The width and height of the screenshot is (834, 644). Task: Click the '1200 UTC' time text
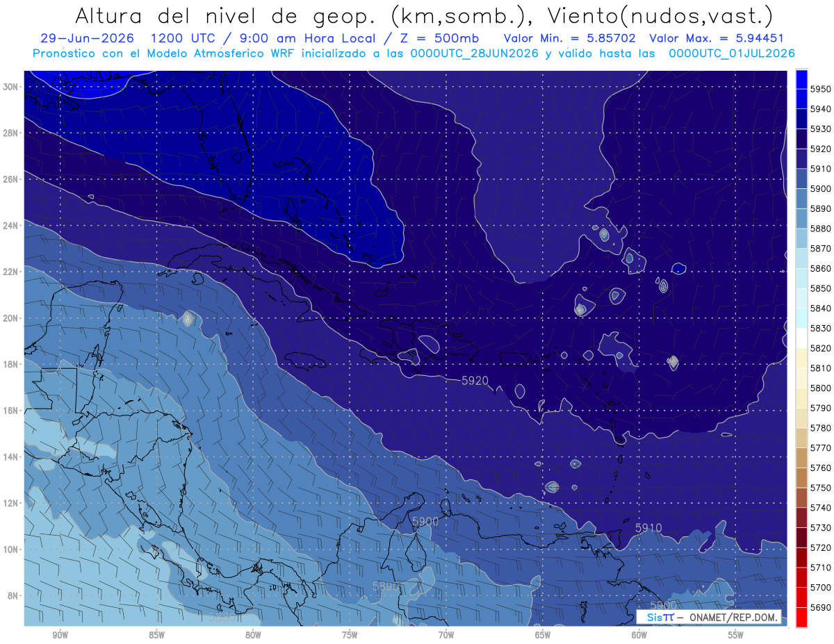pos(182,38)
